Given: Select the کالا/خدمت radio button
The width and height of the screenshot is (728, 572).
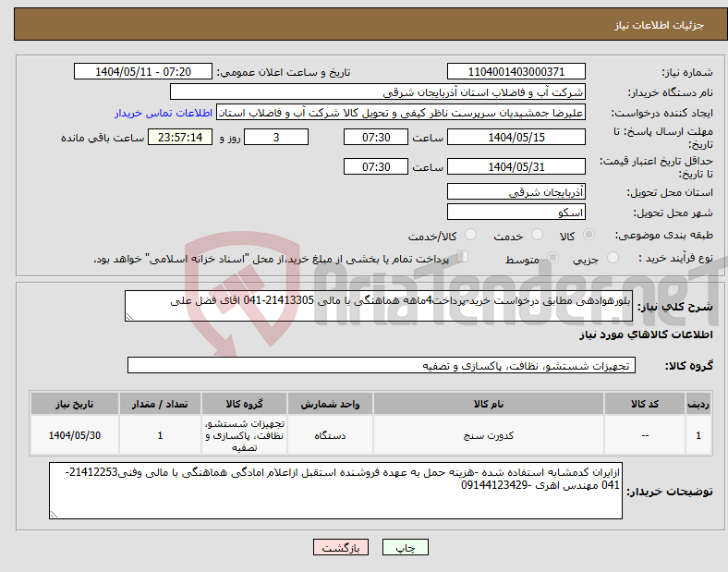Looking at the screenshot, I should [470, 235].
